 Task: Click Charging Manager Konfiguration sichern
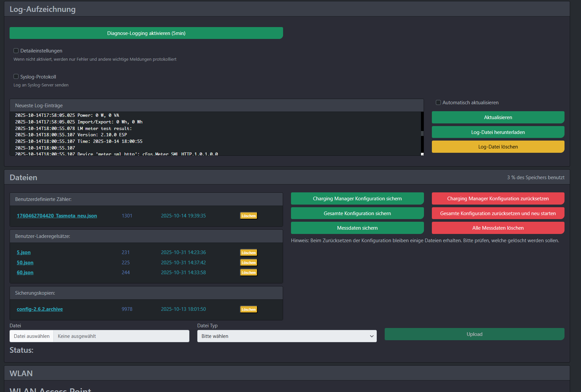357,199
